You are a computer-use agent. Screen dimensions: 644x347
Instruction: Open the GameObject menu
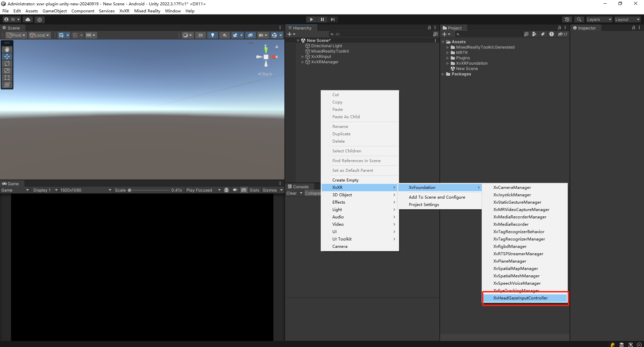pos(55,11)
